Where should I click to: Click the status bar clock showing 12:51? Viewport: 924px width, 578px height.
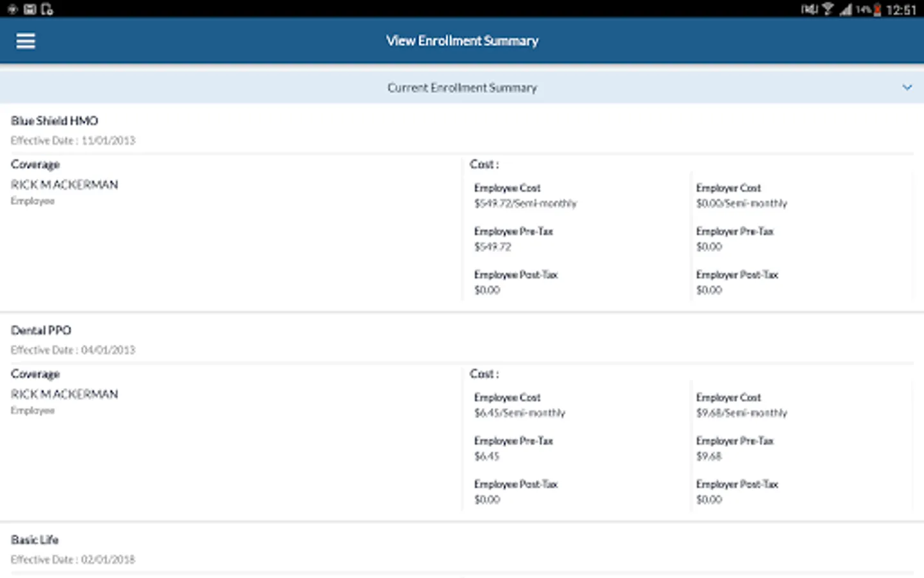click(901, 10)
